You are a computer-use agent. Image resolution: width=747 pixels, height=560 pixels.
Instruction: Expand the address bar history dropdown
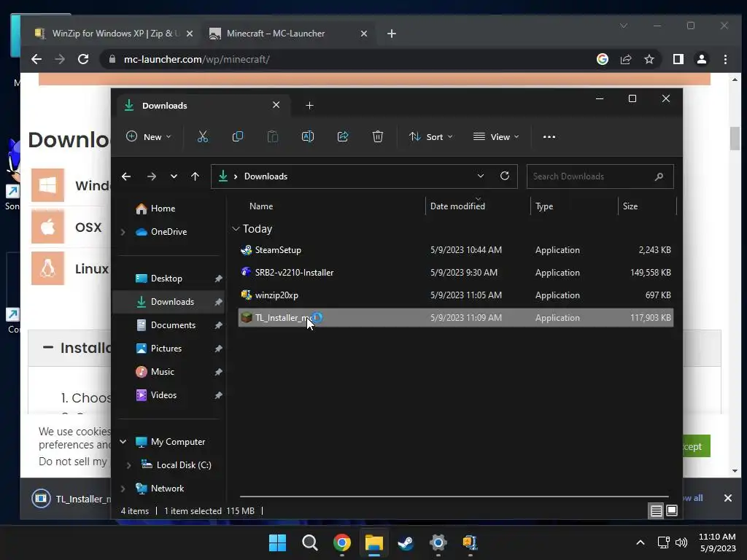point(481,176)
